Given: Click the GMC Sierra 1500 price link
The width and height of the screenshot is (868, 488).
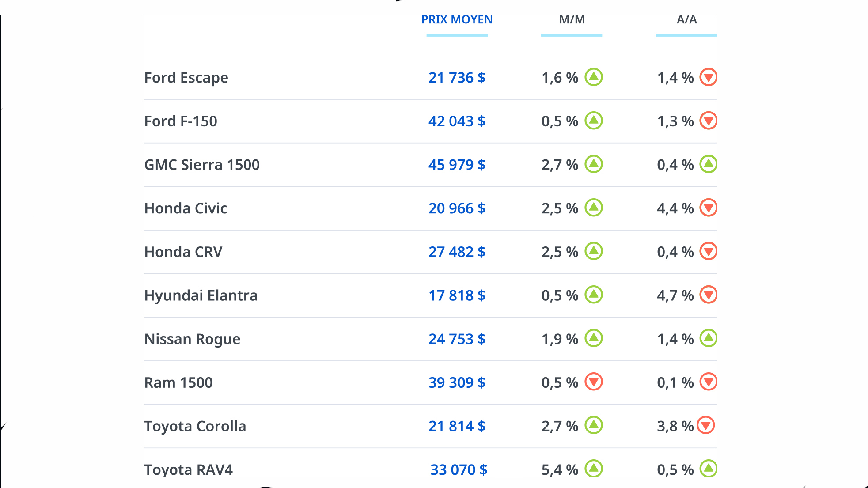Looking at the screenshot, I should pyautogui.click(x=457, y=165).
